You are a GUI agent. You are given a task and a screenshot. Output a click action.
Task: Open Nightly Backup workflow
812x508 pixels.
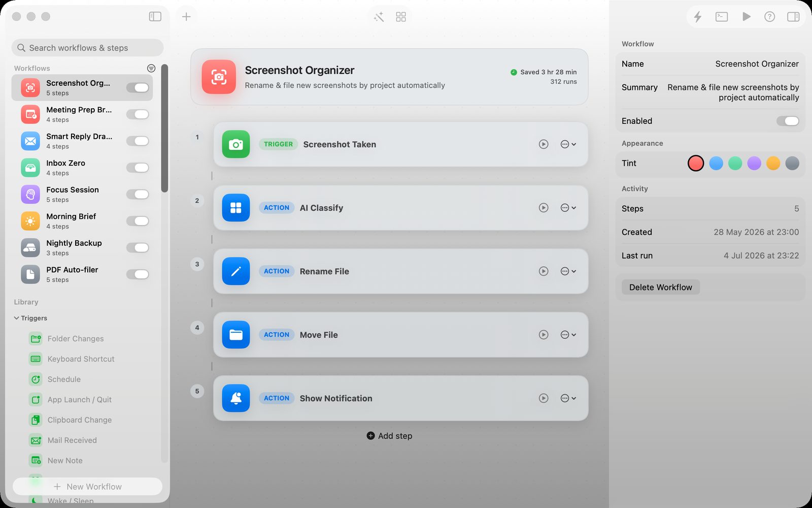point(82,248)
